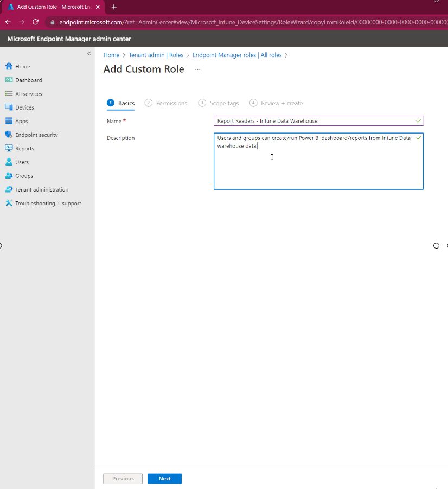Select the Add Custom Role browser tab
The image size is (448, 489).
tap(54, 7)
